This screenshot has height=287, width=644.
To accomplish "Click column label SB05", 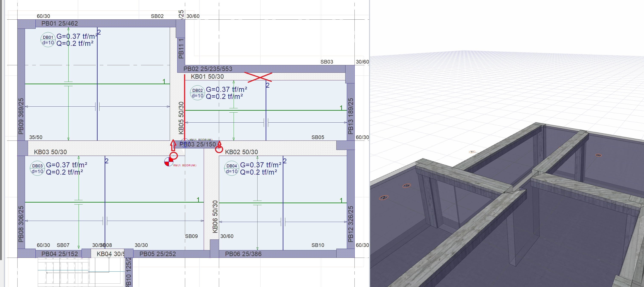I will 318,138.
